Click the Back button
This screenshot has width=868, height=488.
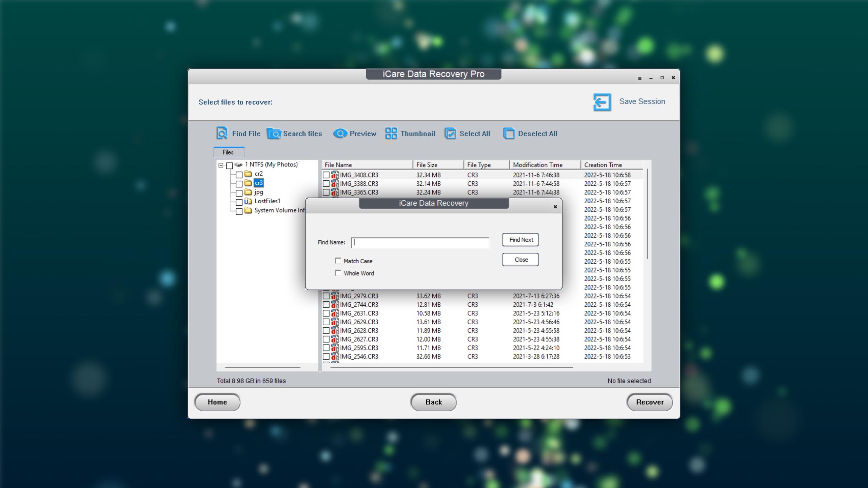tap(433, 402)
